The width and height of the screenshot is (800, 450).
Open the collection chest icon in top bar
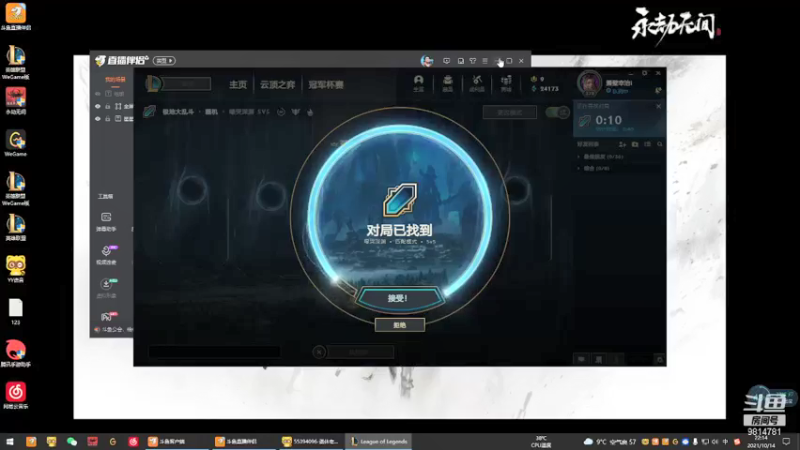click(447, 83)
